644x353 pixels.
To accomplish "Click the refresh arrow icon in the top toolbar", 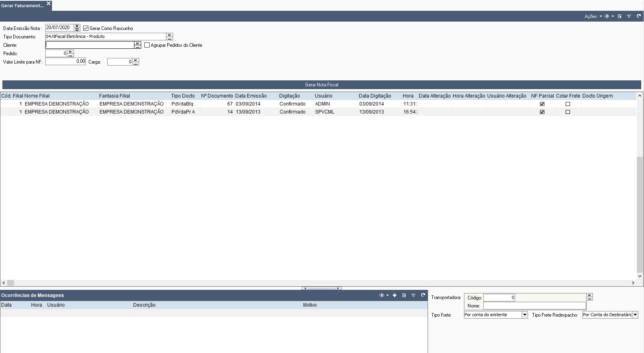I will (639, 16).
